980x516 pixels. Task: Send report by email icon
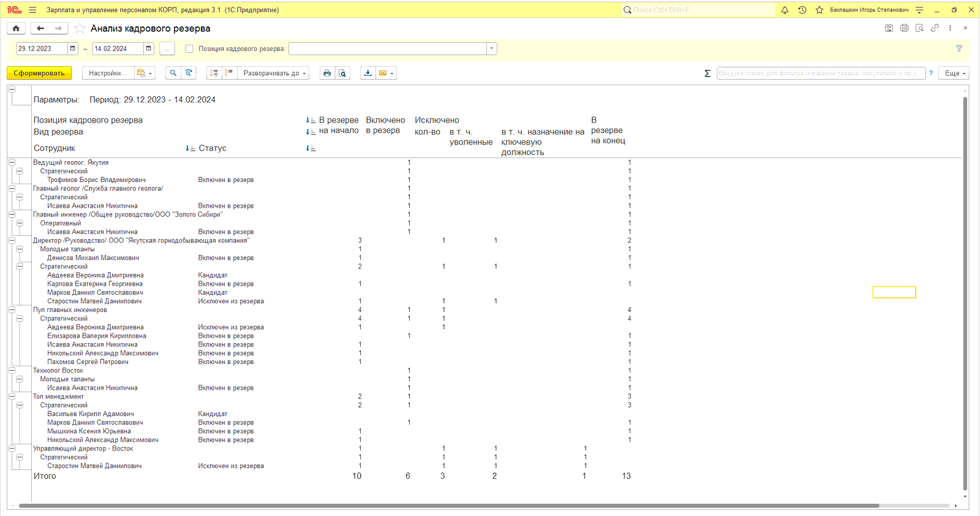[x=386, y=73]
